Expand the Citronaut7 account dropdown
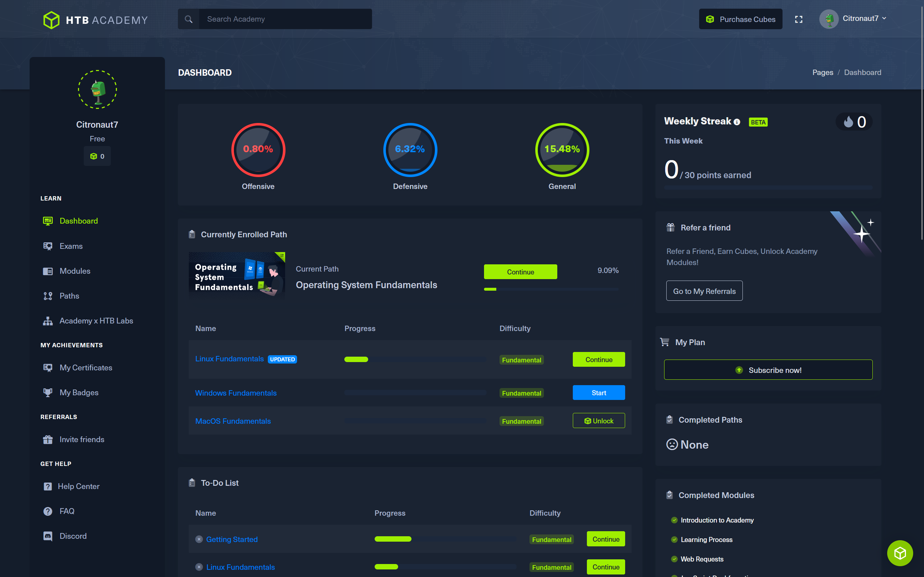 click(864, 18)
